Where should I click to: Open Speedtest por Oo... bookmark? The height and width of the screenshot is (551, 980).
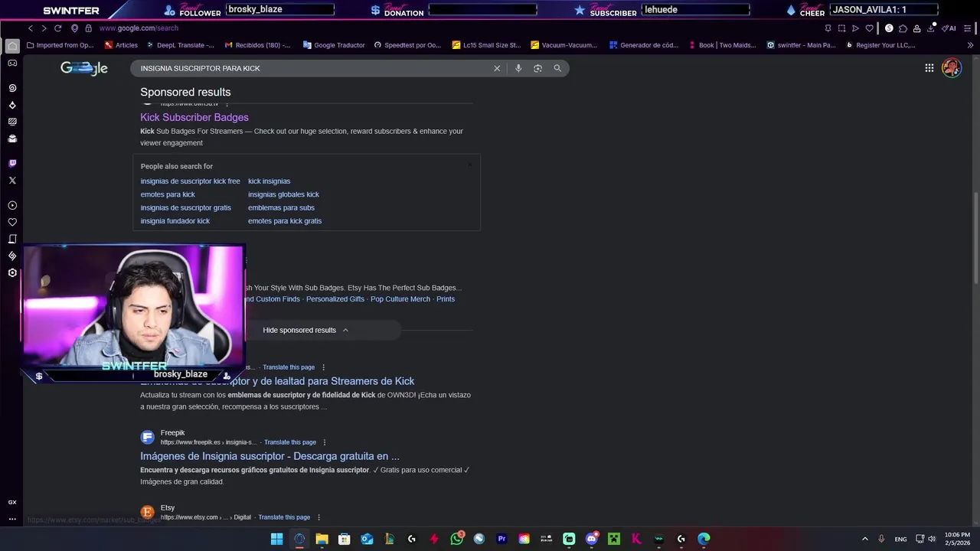click(407, 45)
